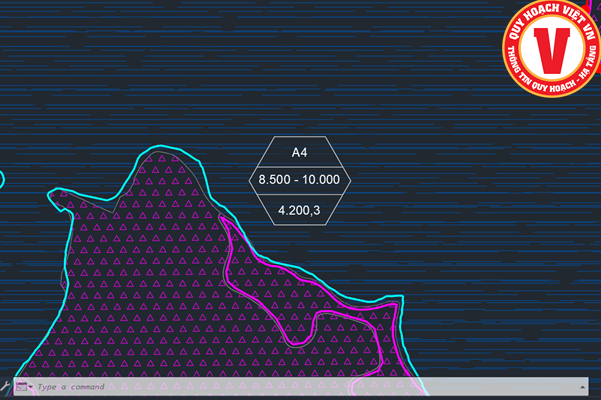Expand the recent commands dropdown arrow
The width and height of the screenshot is (601, 400).
[31, 387]
